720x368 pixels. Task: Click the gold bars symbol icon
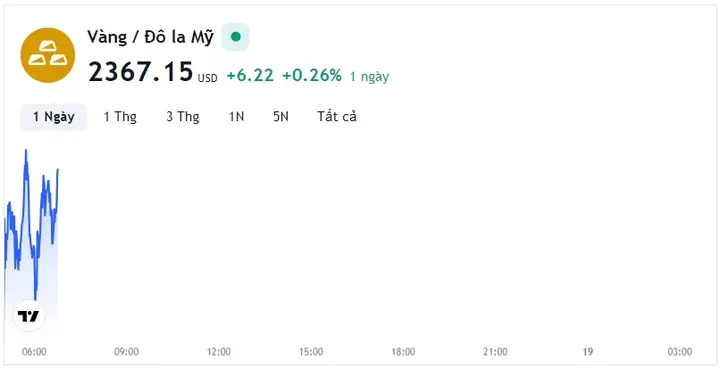click(48, 55)
